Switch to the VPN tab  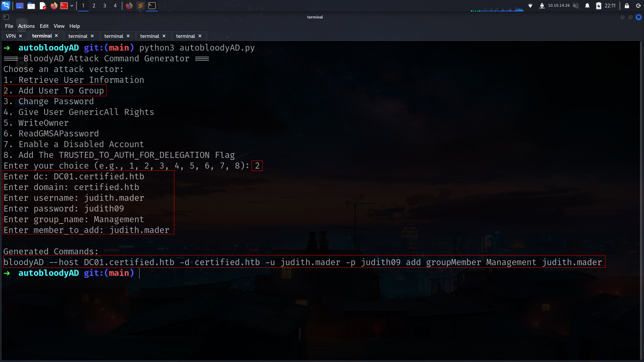[11, 36]
